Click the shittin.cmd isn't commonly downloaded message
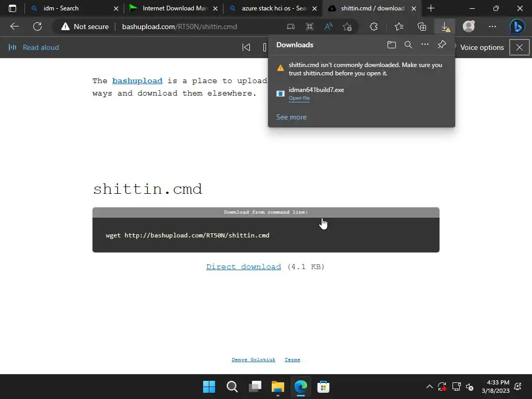The width and height of the screenshot is (532, 399). click(365, 69)
